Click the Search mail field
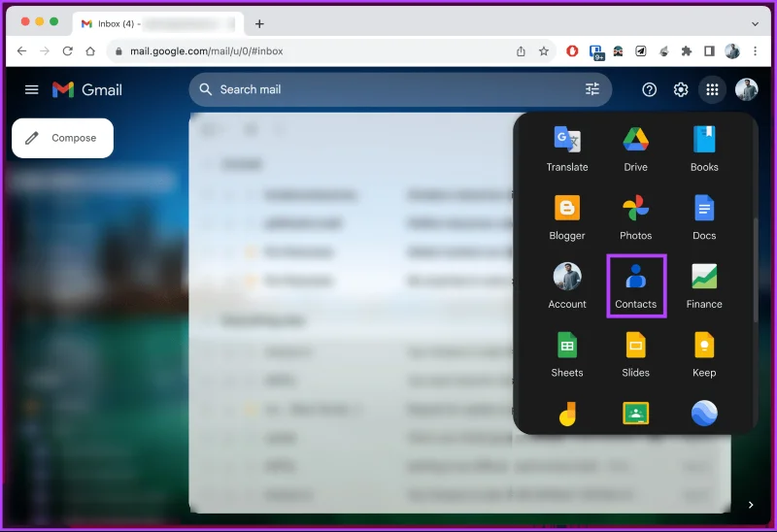 400,89
